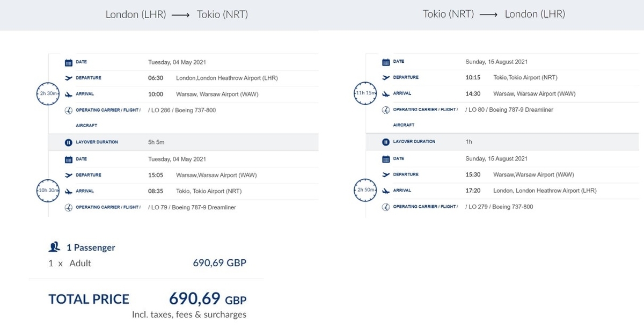Open the London (LHR) to Tokio (NRT) header
644x328 pixels.
tap(177, 14)
